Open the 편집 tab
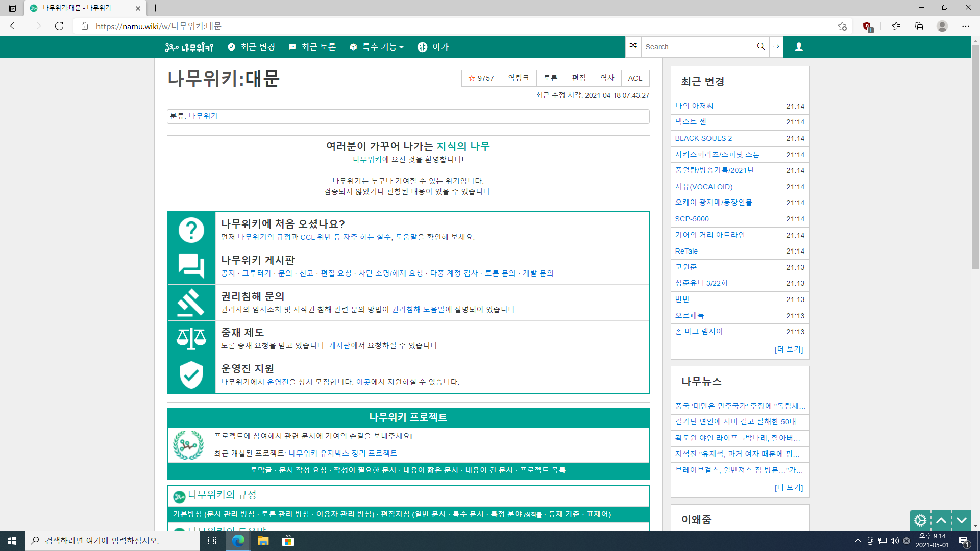The height and width of the screenshot is (551, 980). tap(579, 78)
